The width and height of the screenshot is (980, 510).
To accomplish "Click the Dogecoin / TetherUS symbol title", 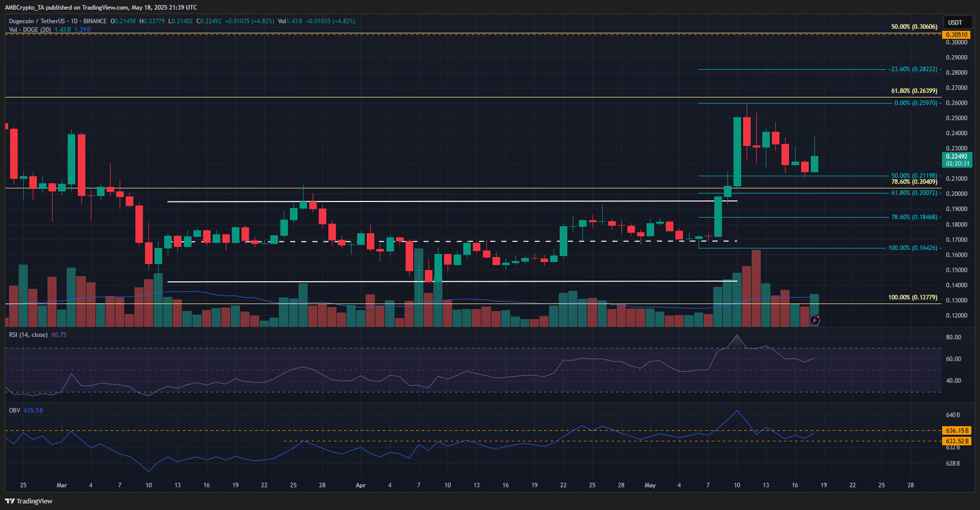I will tap(36, 21).
